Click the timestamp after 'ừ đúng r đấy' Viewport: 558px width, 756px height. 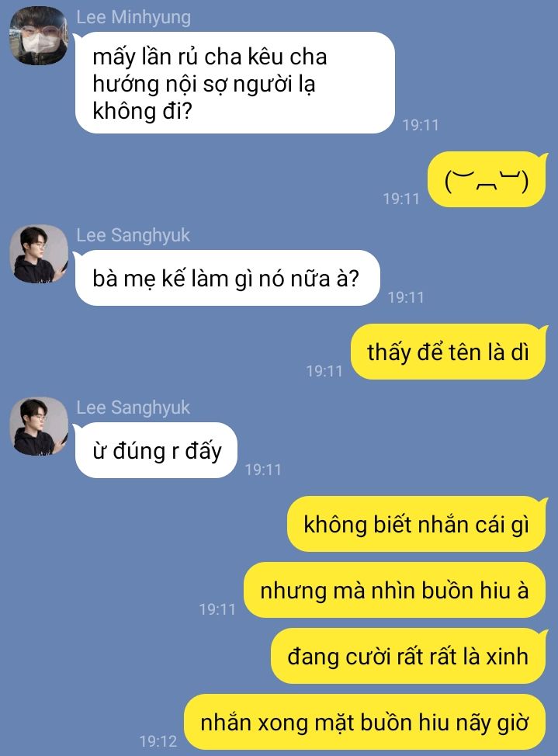[263, 470]
